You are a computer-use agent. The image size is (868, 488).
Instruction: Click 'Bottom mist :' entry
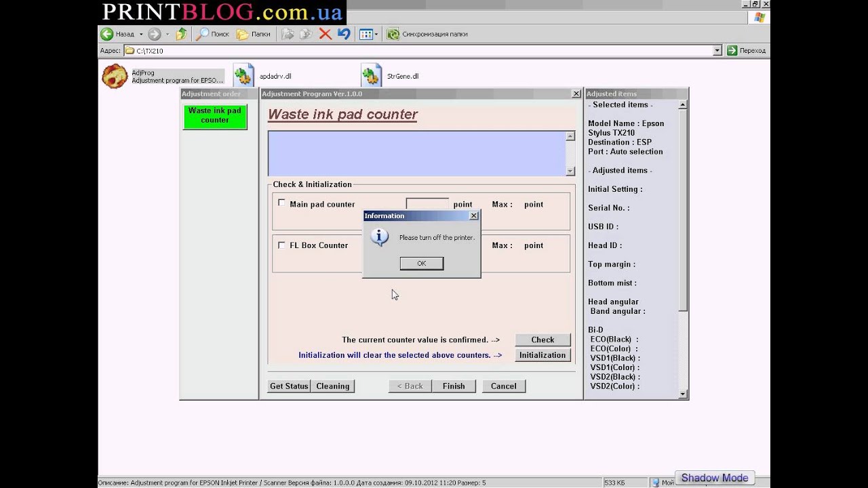(612, 283)
